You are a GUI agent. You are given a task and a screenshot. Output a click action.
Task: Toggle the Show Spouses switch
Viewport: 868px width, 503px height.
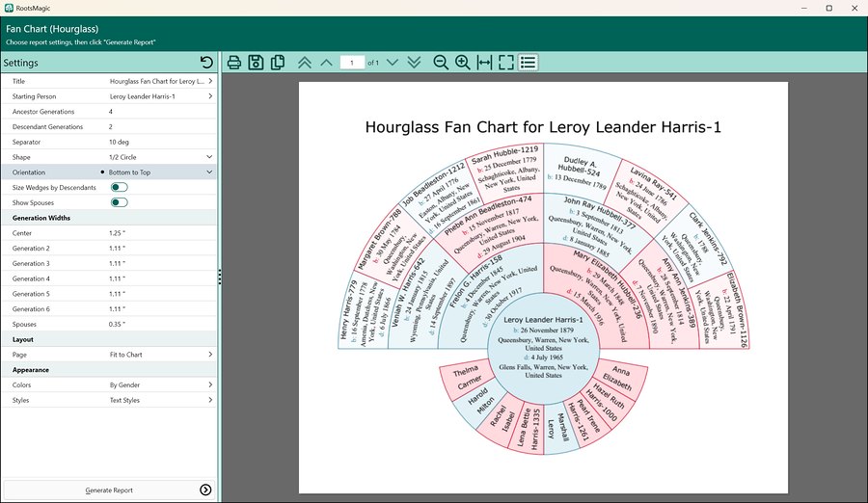[119, 202]
